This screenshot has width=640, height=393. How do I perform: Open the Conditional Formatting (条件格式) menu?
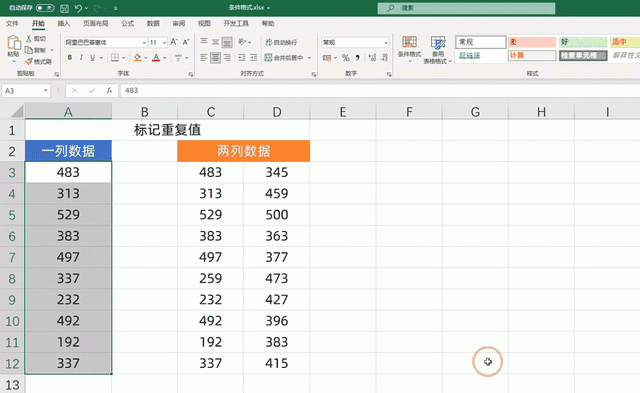click(409, 49)
